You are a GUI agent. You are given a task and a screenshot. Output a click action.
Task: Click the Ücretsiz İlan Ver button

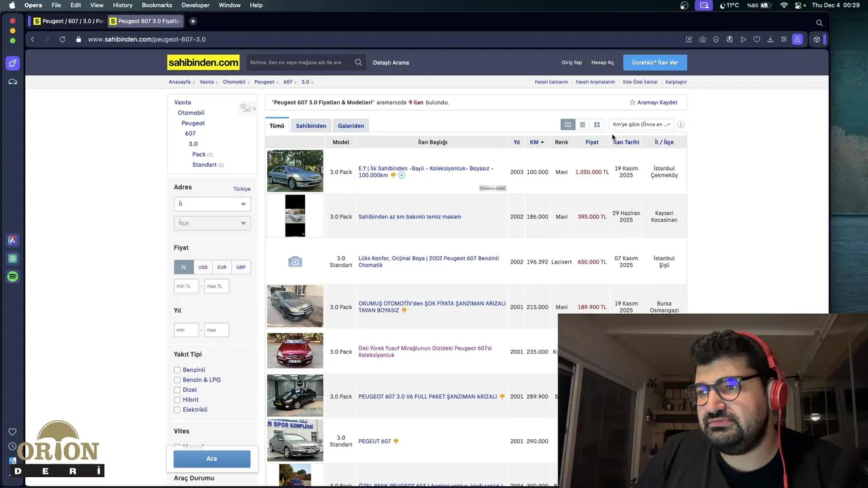[655, 62]
